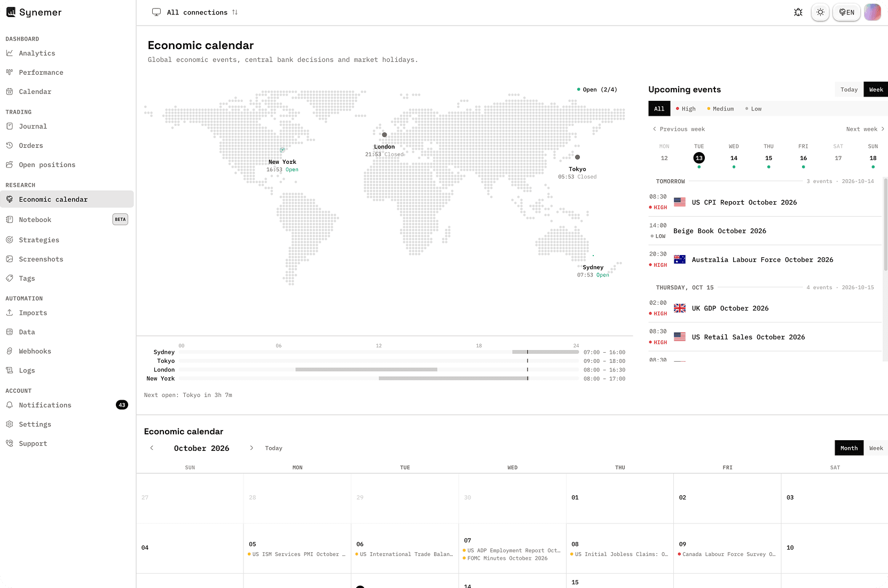Click the Synemer logo
888x588 pixels.
pos(34,12)
